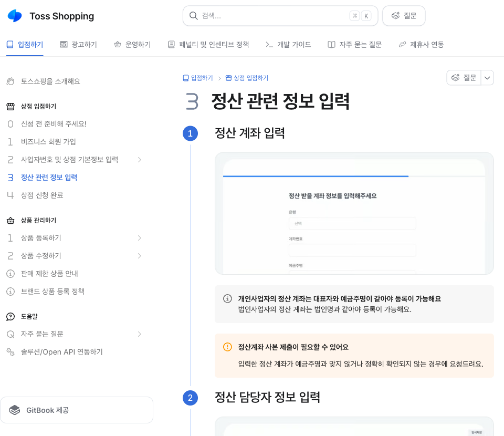The height and width of the screenshot is (436, 504).
Task: Open top nav 자주 묻는 질문 tab
Action: point(354,45)
